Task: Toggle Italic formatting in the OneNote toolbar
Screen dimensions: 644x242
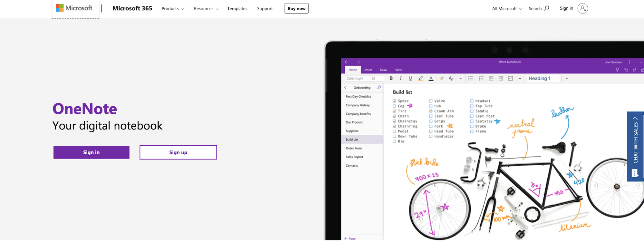Action: pyautogui.click(x=401, y=78)
